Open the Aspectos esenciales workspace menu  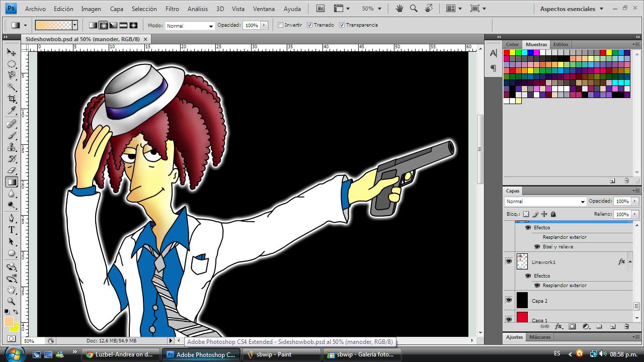(x=571, y=9)
